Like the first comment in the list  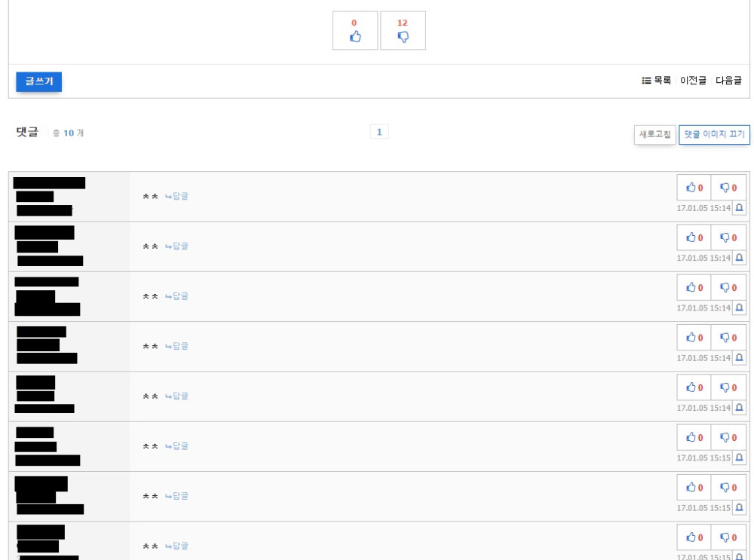694,188
